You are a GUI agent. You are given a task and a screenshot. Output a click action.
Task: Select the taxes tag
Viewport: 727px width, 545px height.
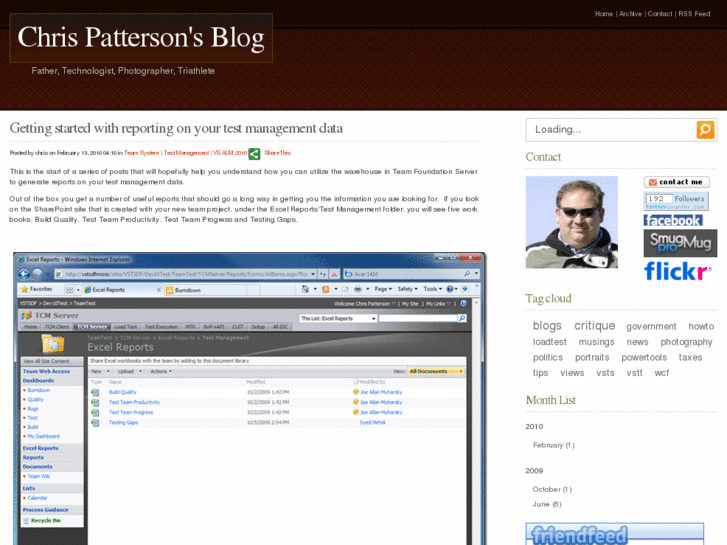pos(690,358)
